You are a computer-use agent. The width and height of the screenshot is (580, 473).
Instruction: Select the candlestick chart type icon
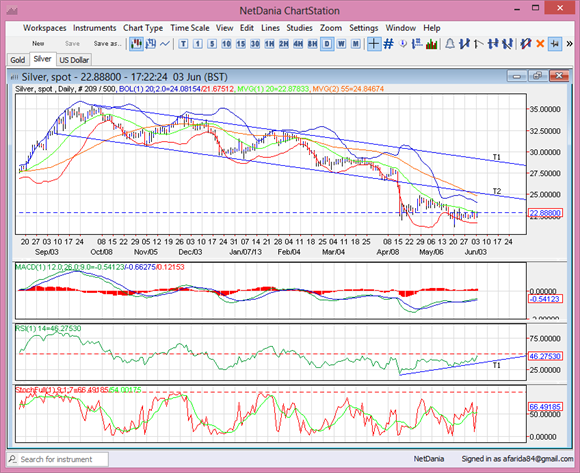point(136,44)
